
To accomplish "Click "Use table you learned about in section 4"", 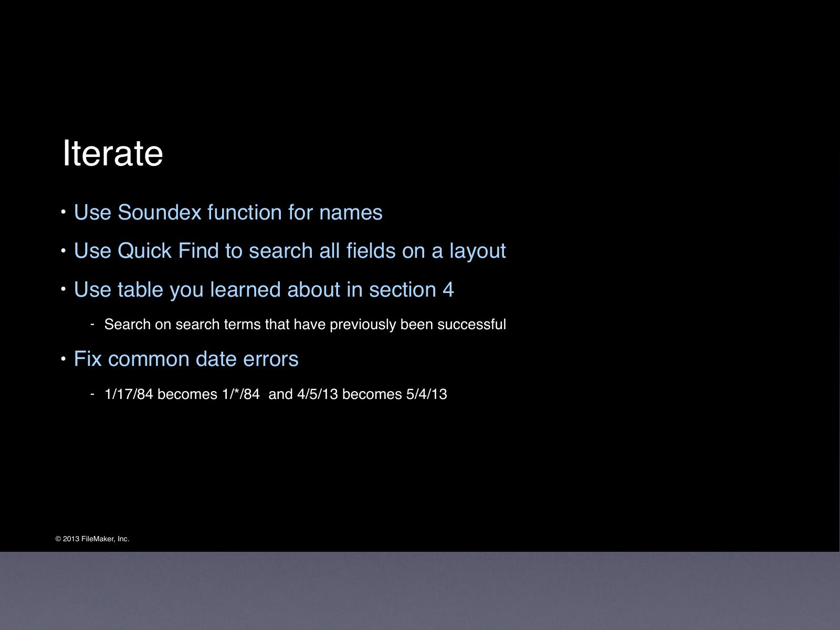I will (264, 290).
